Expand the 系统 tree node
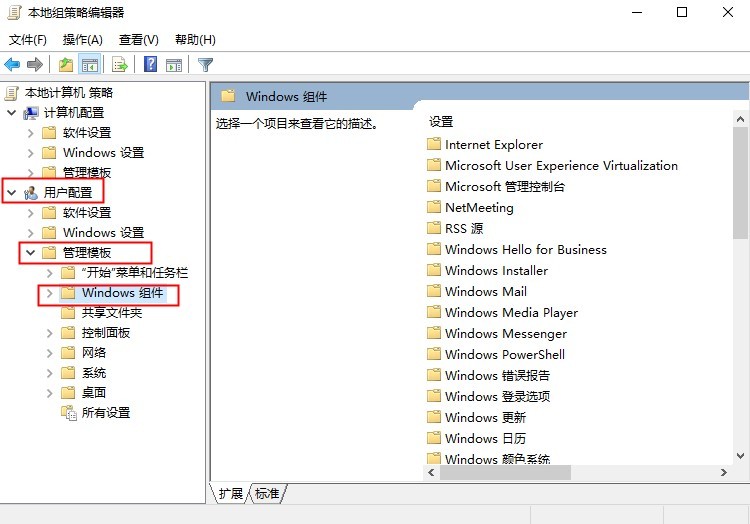 50,373
